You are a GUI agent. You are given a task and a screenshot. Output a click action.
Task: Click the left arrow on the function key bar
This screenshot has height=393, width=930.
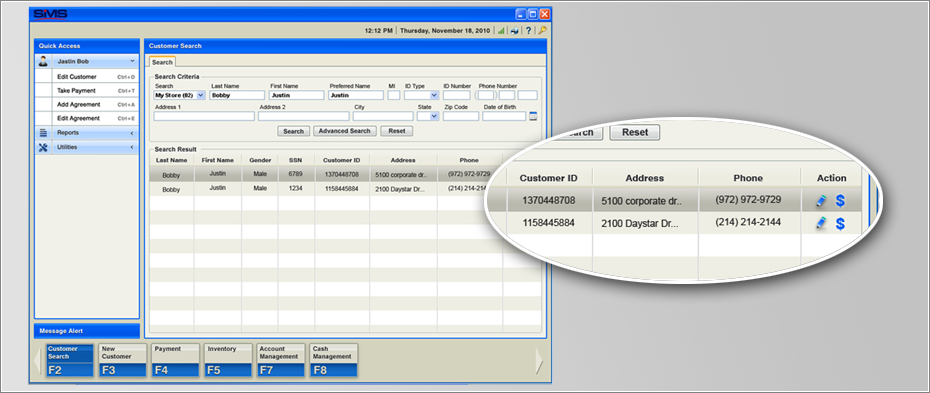pos(37,360)
